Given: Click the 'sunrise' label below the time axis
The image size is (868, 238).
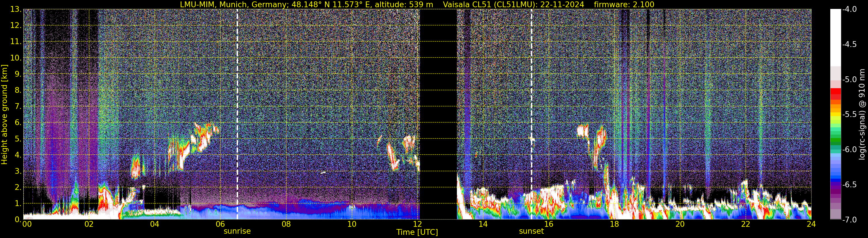Looking at the screenshot, I should [237, 231].
